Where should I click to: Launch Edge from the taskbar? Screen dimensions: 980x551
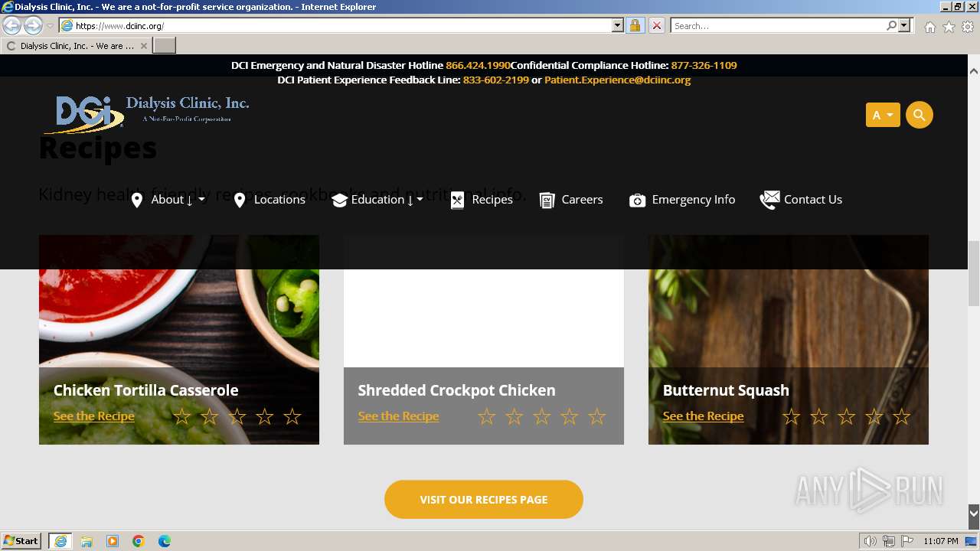[165, 541]
